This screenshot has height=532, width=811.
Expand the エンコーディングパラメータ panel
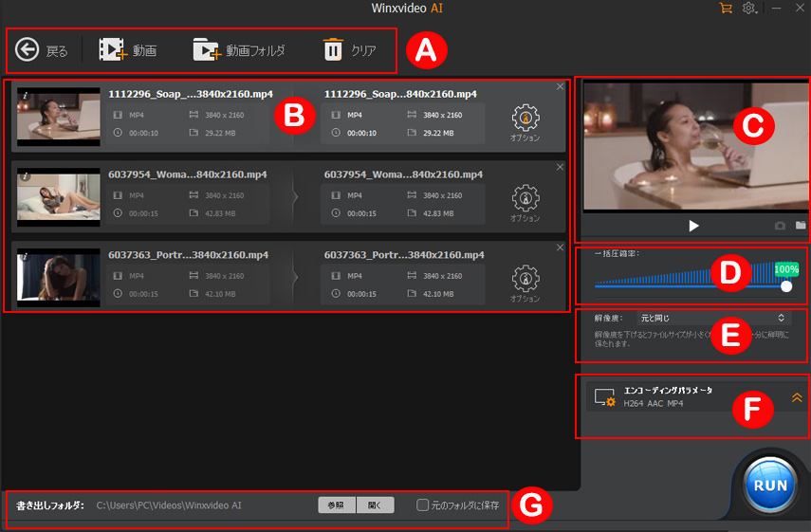pos(796,397)
